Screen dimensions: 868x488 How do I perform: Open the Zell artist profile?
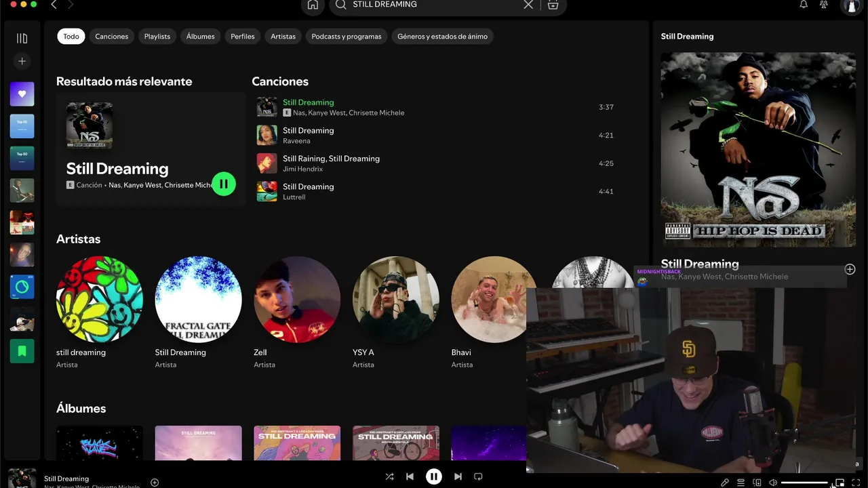coord(297,300)
